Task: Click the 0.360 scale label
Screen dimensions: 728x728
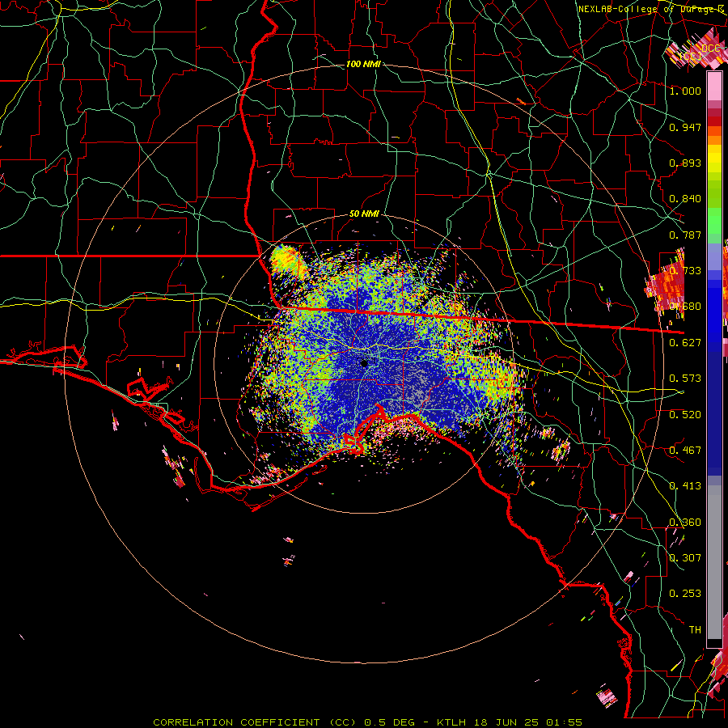Action: tap(685, 522)
